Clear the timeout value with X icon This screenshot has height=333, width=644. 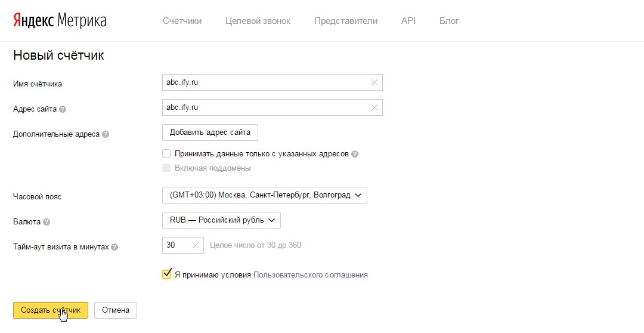[x=196, y=245]
